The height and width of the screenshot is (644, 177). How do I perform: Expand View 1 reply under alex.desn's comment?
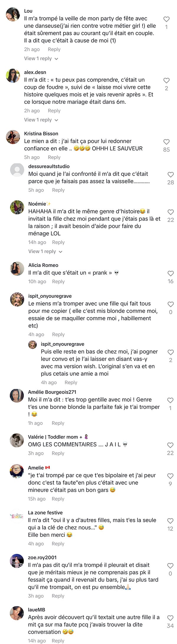pos(41,120)
